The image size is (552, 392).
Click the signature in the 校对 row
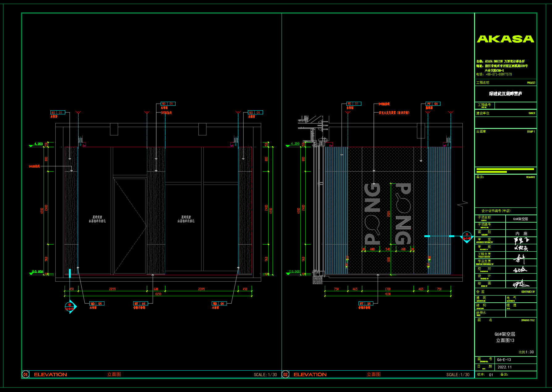tap(520, 270)
